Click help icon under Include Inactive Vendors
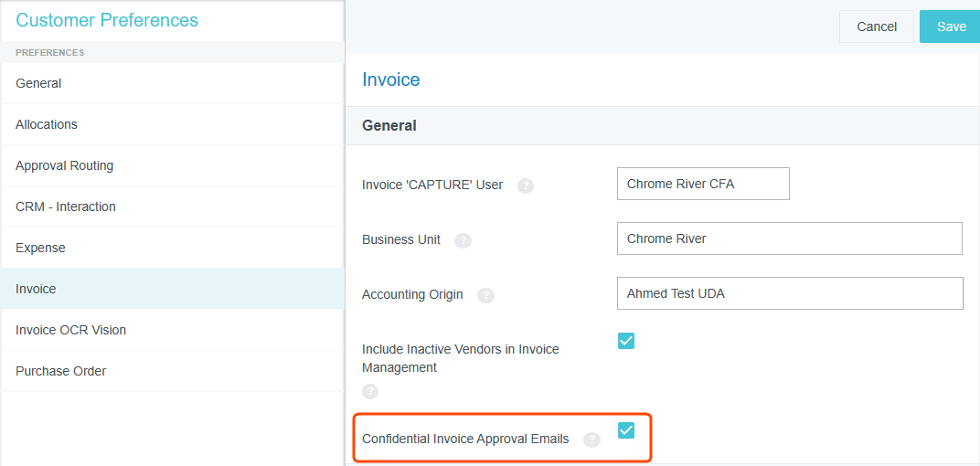Image resolution: width=980 pixels, height=466 pixels. pyautogui.click(x=370, y=391)
